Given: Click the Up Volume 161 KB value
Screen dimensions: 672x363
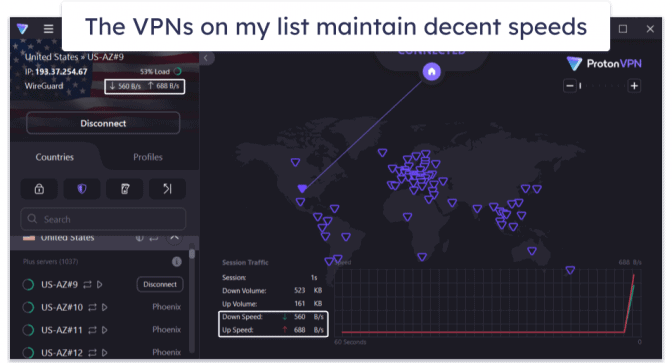Looking at the screenshot, I should [308, 304].
